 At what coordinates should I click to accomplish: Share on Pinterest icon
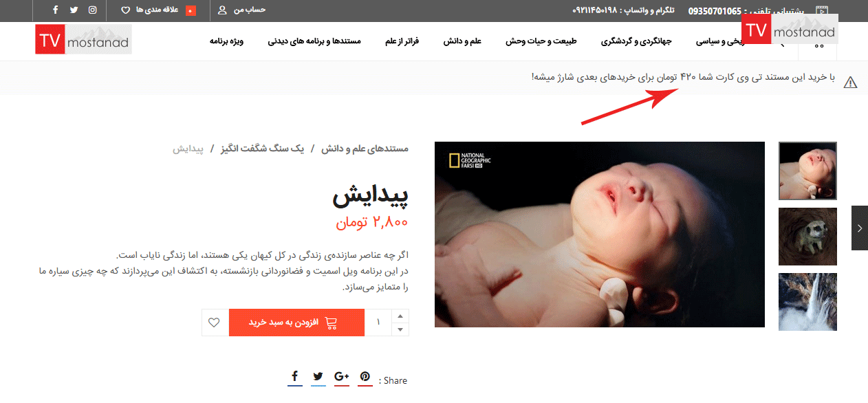[365, 377]
